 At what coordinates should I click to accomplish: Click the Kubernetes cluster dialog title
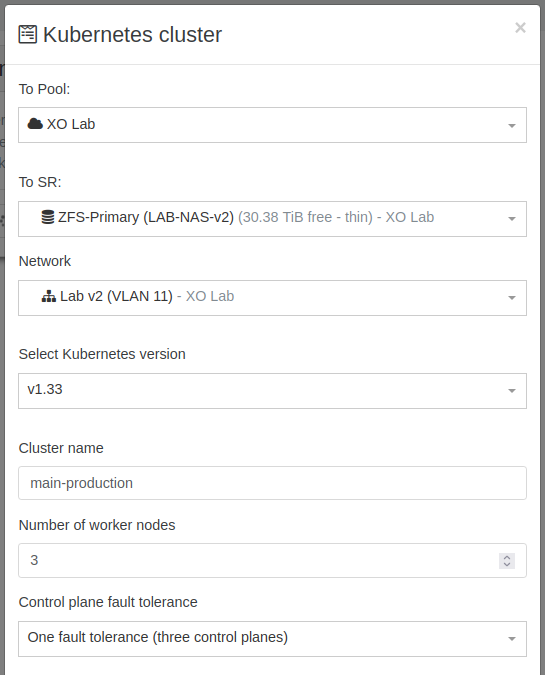click(132, 34)
